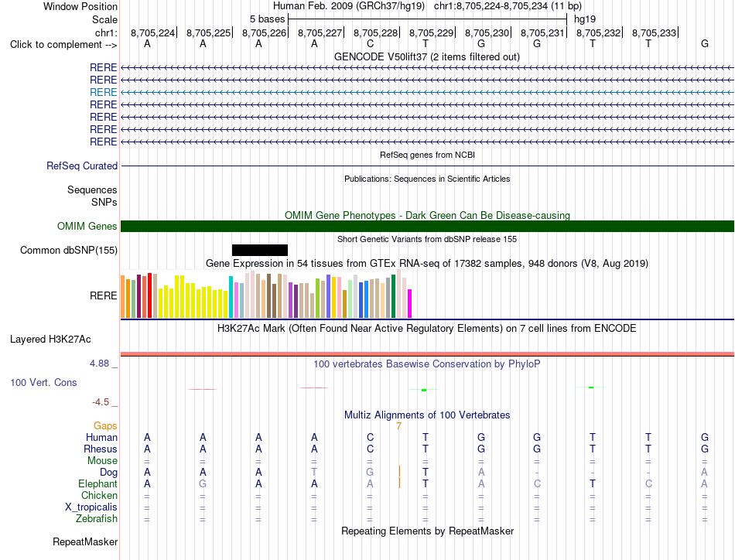Click the X_tropicalis species label

tap(91, 507)
